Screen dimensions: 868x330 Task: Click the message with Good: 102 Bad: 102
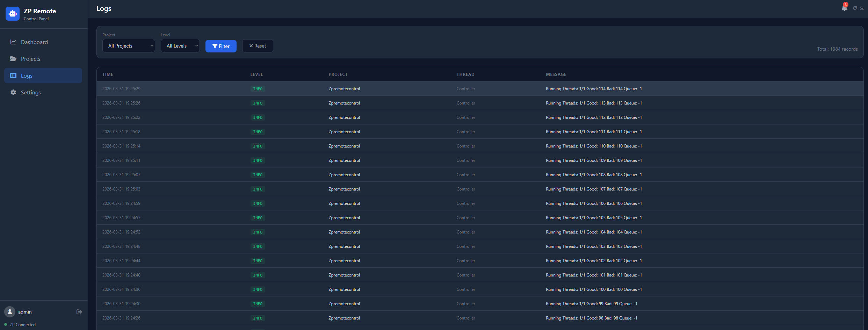tap(594, 261)
